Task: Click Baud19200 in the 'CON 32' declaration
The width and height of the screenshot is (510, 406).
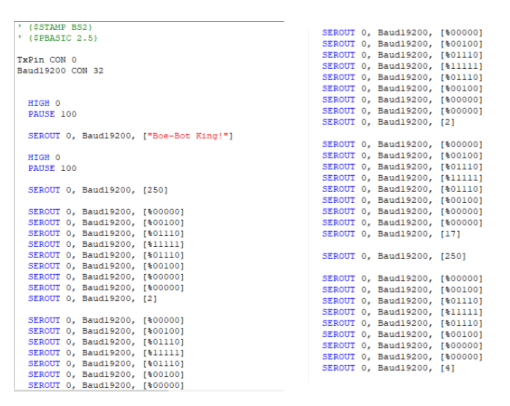Action: pos(41,71)
